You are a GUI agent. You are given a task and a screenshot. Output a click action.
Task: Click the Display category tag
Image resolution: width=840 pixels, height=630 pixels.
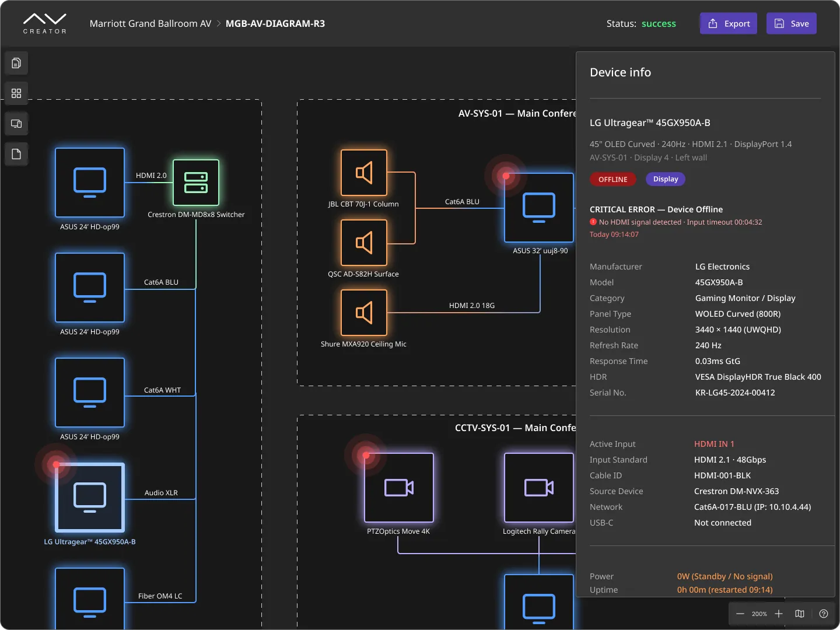click(x=666, y=179)
